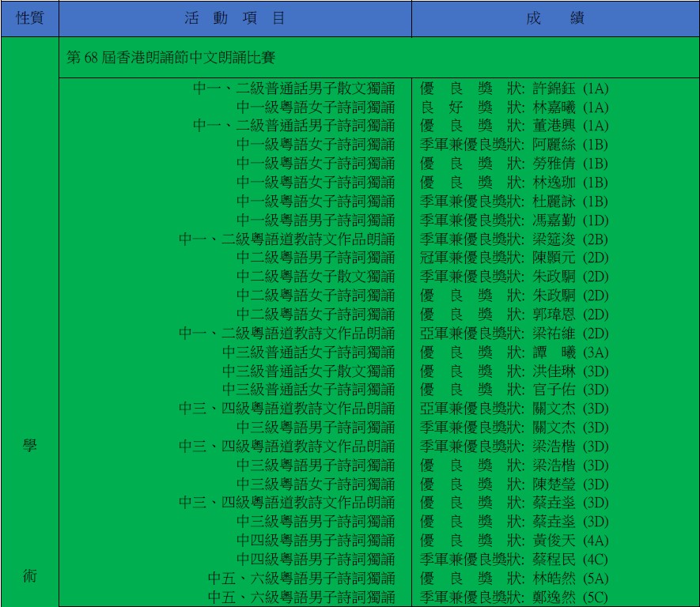The width and height of the screenshot is (700, 607).
Task: Click result 季軍兼優良獎狀: 朱政駉 (2D)
Action: pyautogui.click(x=514, y=277)
